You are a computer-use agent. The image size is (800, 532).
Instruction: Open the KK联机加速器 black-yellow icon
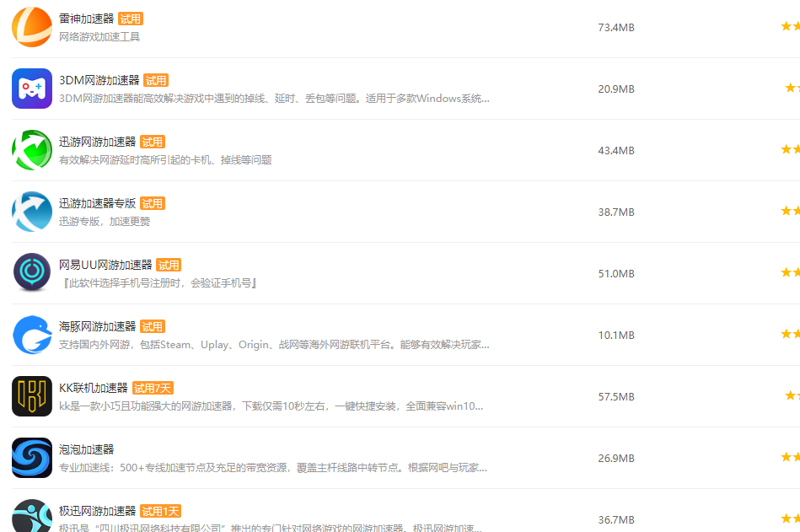pyautogui.click(x=32, y=396)
